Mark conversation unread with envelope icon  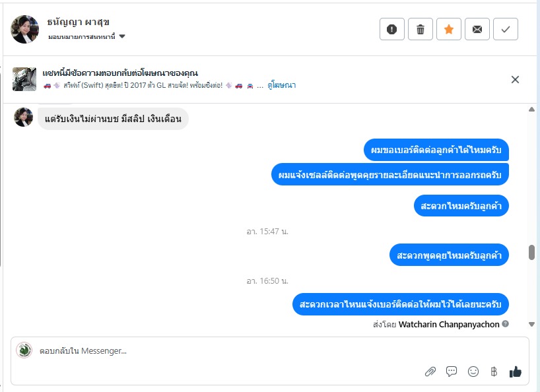point(477,29)
